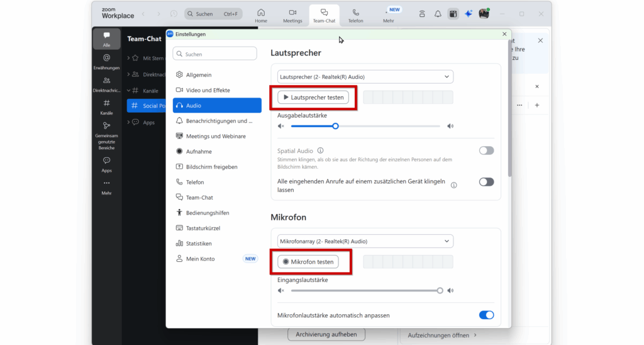Click the settings Suchen search field

click(215, 54)
